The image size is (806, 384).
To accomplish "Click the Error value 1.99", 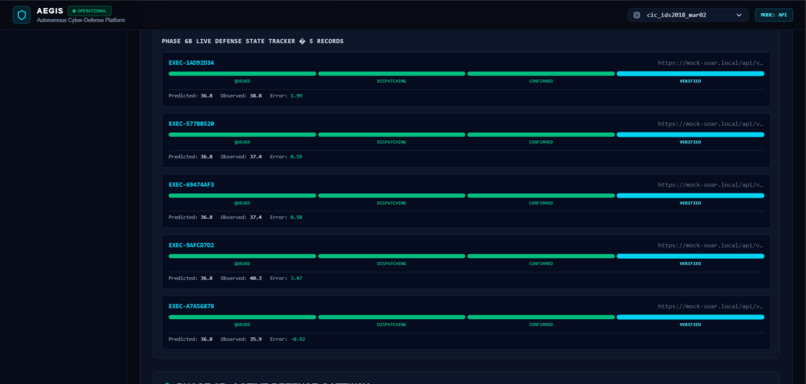I will (x=296, y=96).
